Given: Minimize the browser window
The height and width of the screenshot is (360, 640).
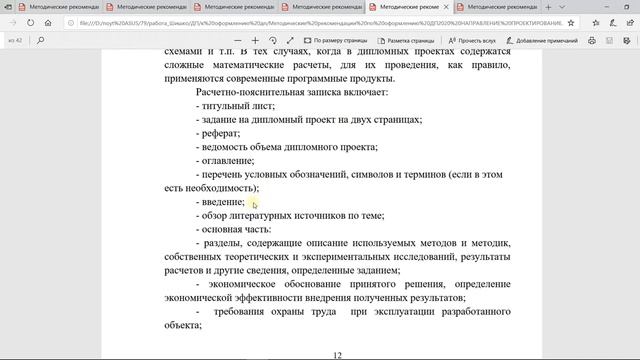Looking at the screenshot, I should (x=607, y=7).
